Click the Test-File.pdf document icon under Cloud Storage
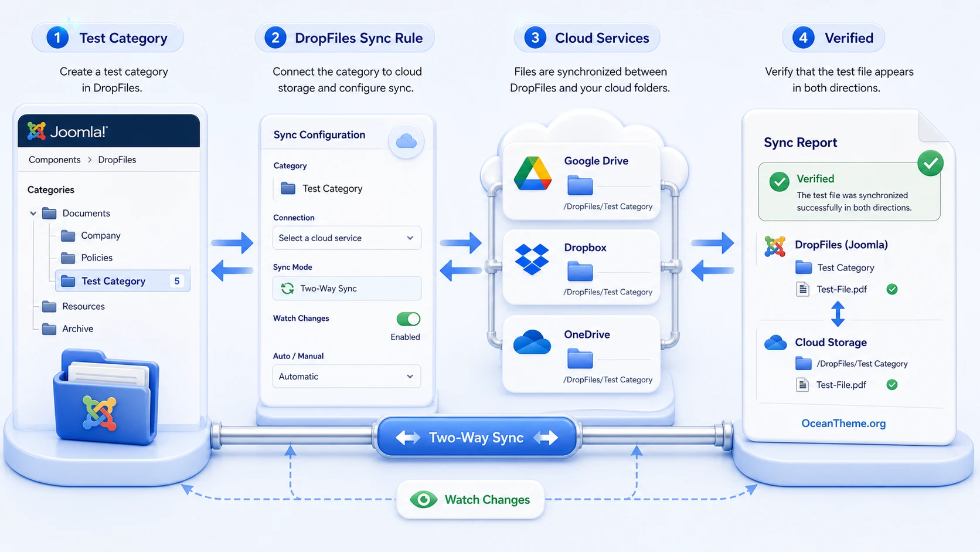Screen dimensions: 980x552 tap(802, 385)
